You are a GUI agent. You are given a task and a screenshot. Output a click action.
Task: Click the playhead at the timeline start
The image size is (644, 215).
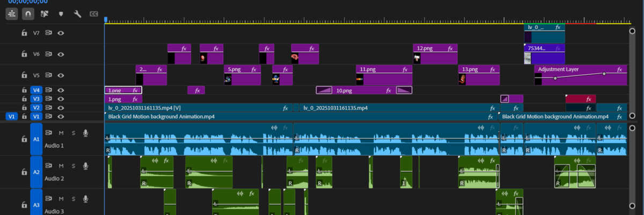[106, 20]
